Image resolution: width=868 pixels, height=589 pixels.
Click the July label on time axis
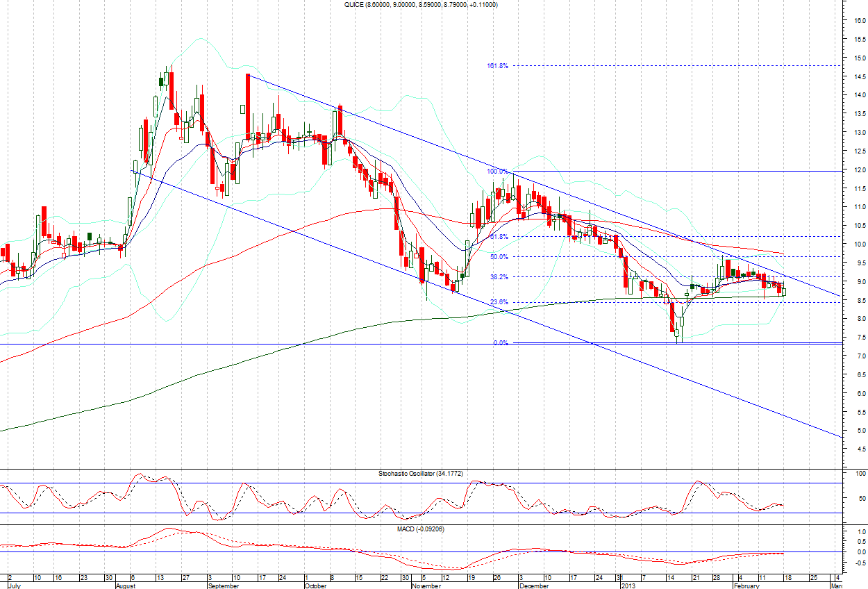pos(8,586)
